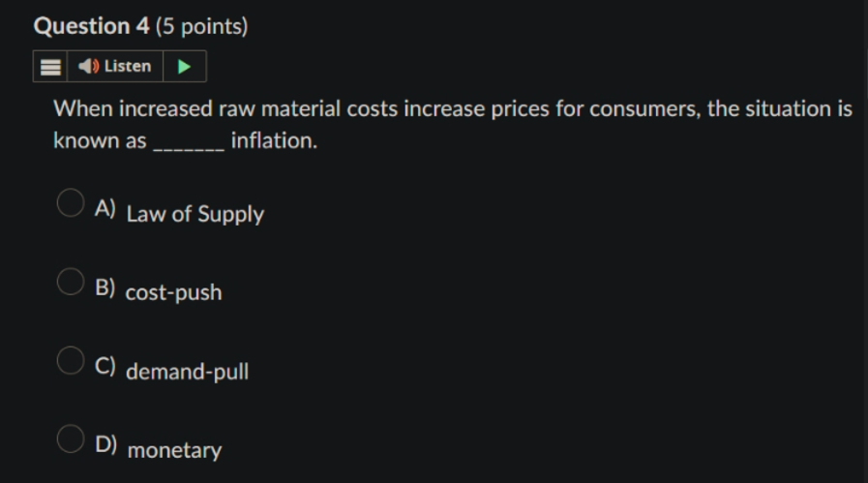Click the Listen button label
Image resolution: width=868 pixels, height=483 pixels.
[x=128, y=66]
